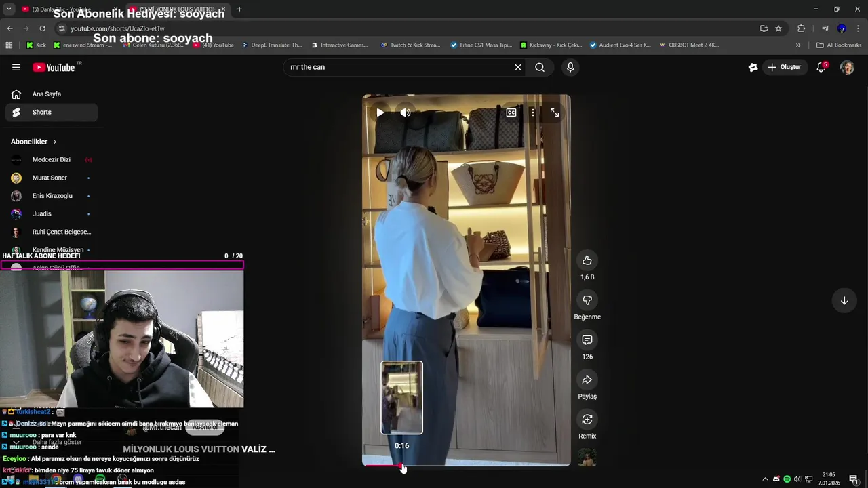The height and width of the screenshot is (488, 868).
Task: Go to the next Short with down arrow
Action: click(844, 300)
